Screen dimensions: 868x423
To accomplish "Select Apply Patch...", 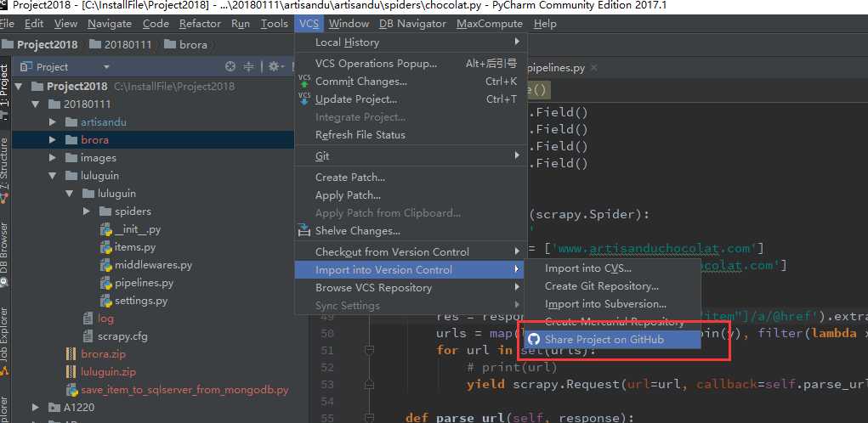I will tap(411, 195).
